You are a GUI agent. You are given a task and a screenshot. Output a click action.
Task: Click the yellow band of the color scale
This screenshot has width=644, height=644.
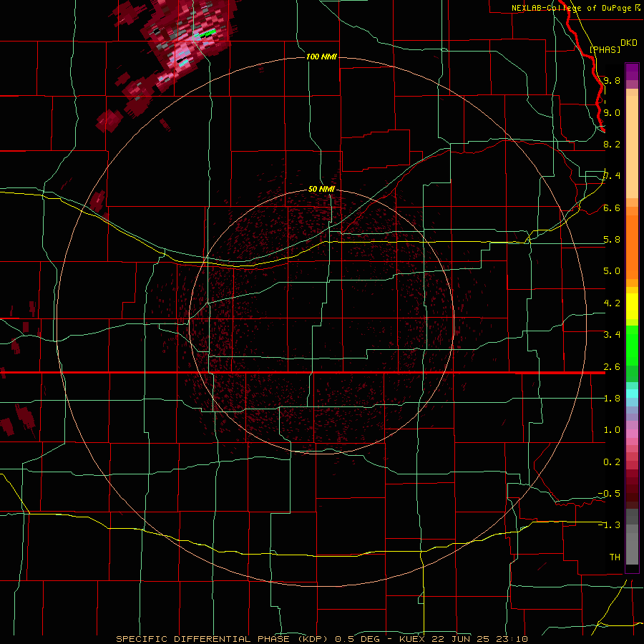click(632, 306)
